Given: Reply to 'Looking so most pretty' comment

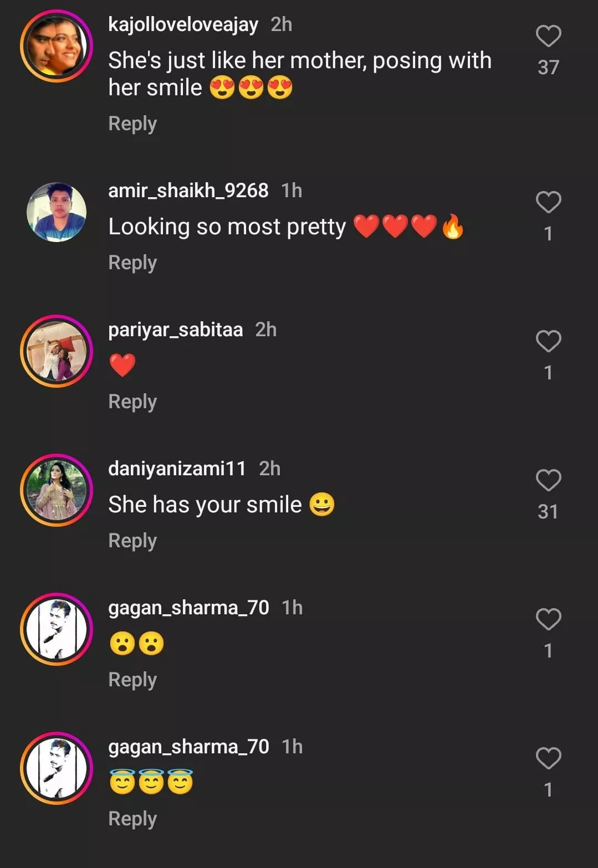Looking at the screenshot, I should click(132, 263).
